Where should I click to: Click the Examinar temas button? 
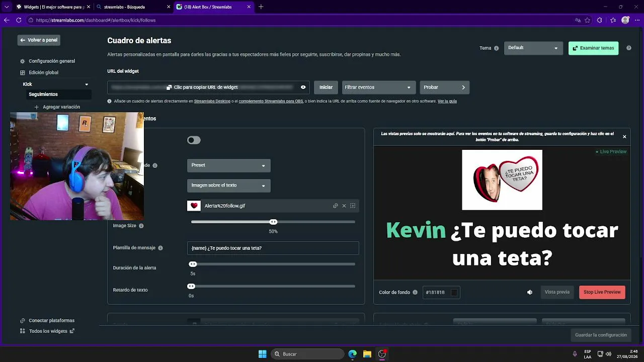click(593, 48)
